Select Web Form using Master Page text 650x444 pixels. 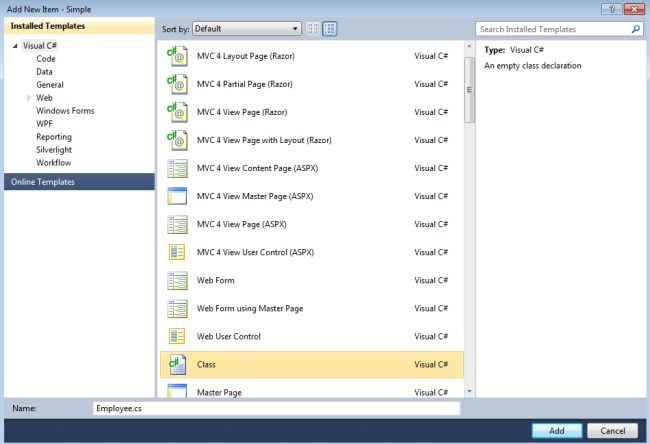tap(250, 308)
